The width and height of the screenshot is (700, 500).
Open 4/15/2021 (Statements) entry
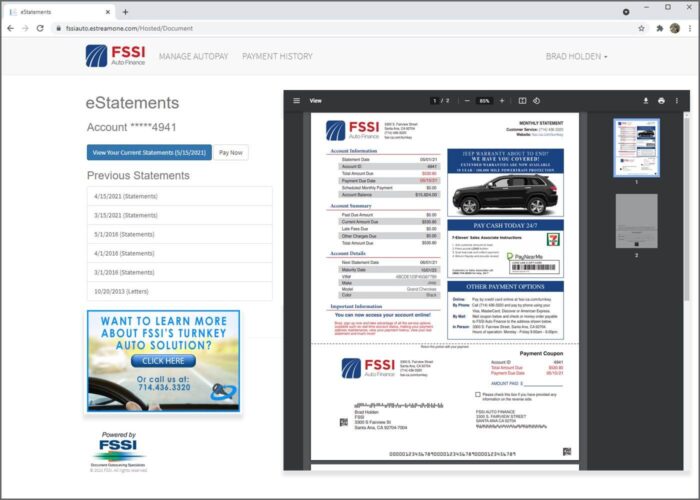tap(179, 196)
